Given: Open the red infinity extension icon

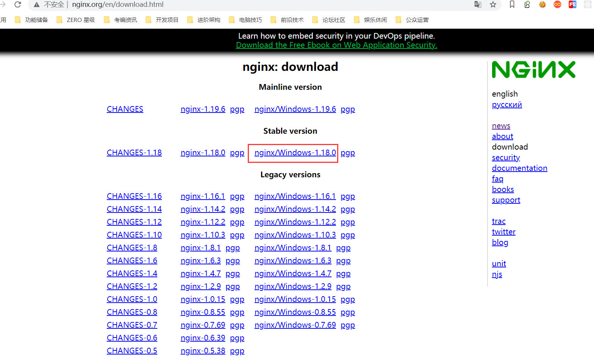Looking at the screenshot, I should coord(557,5).
